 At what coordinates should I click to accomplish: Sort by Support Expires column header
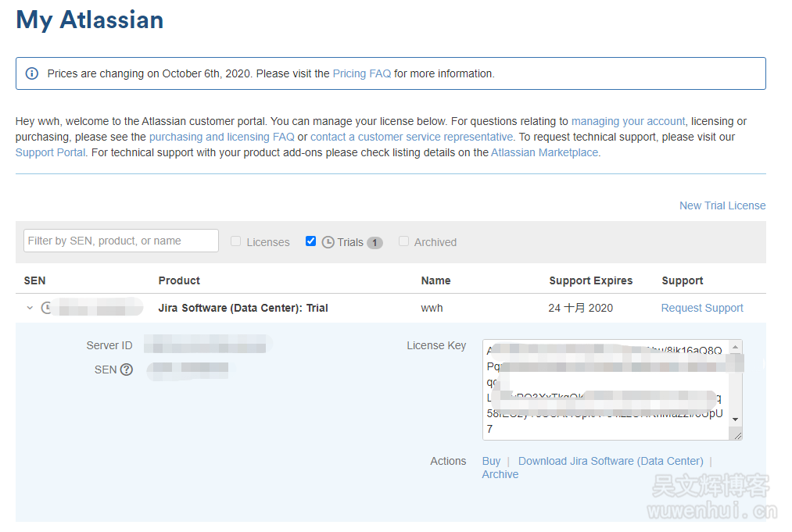pyautogui.click(x=590, y=280)
